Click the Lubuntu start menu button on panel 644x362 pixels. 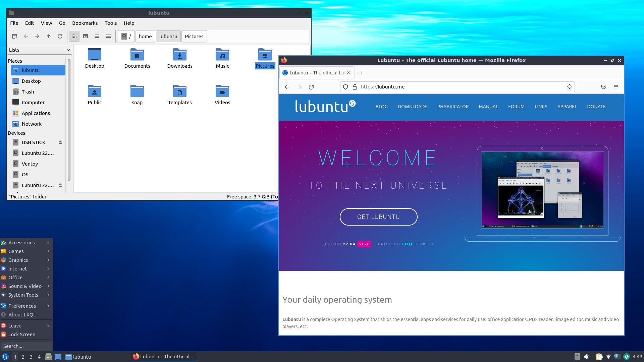coord(5,357)
